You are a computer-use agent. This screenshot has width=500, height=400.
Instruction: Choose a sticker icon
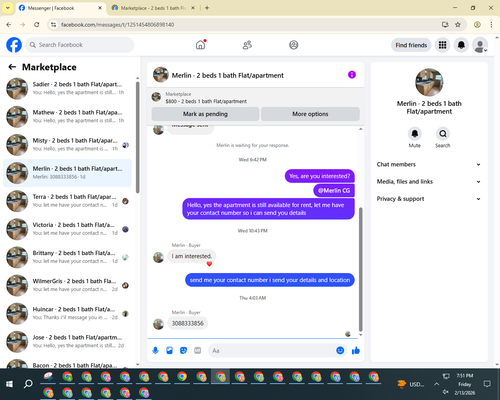(183, 350)
